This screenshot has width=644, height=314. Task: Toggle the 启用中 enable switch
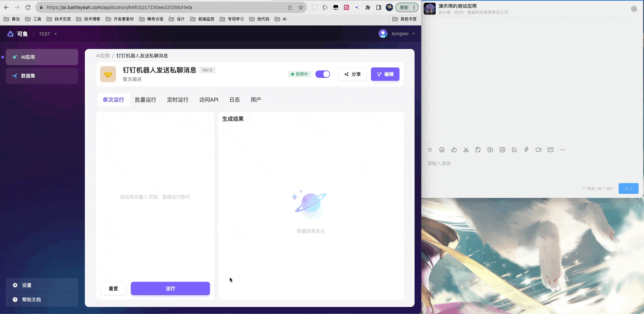(x=323, y=74)
